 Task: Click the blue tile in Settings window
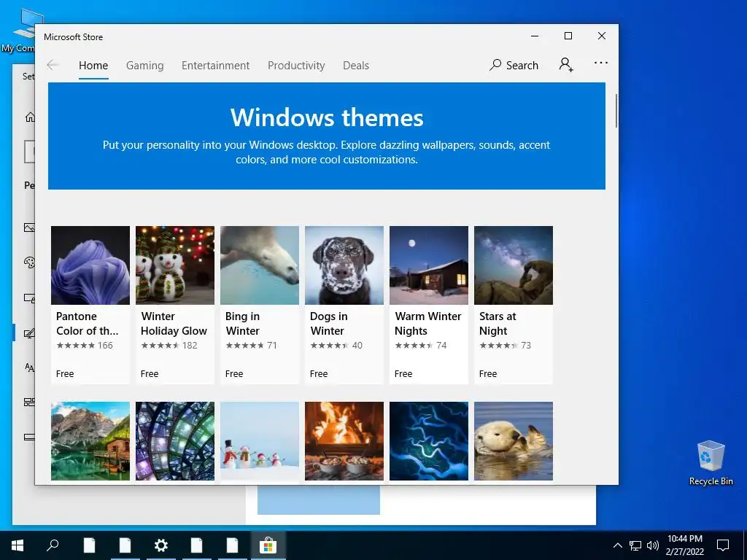[x=319, y=499]
